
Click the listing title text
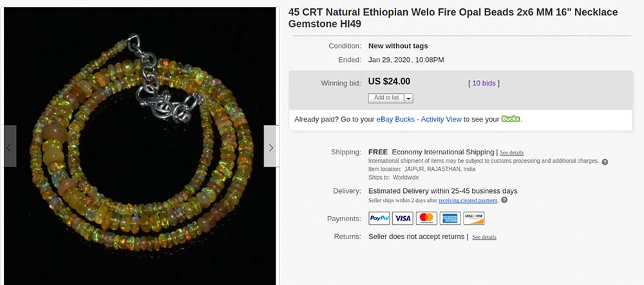point(453,18)
